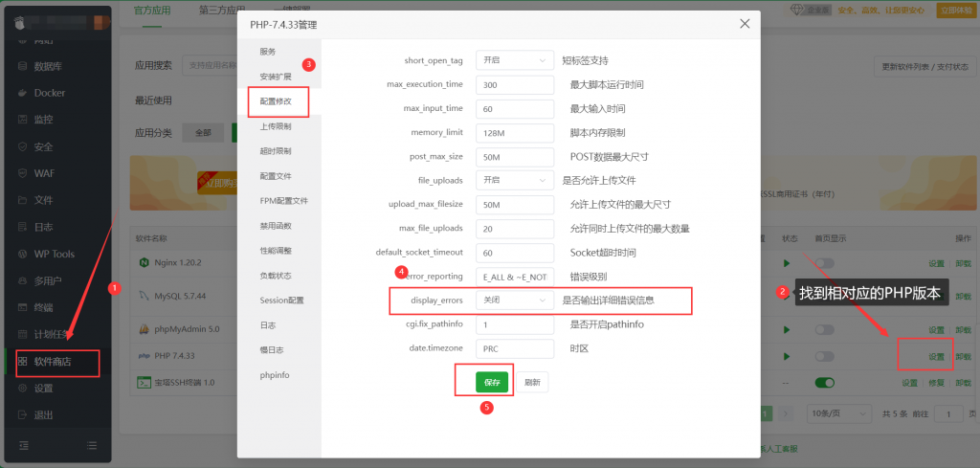The height and width of the screenshot is (468, 980).
Task: Select 超时限制 in PHP management menu
Action: (275, 151)
